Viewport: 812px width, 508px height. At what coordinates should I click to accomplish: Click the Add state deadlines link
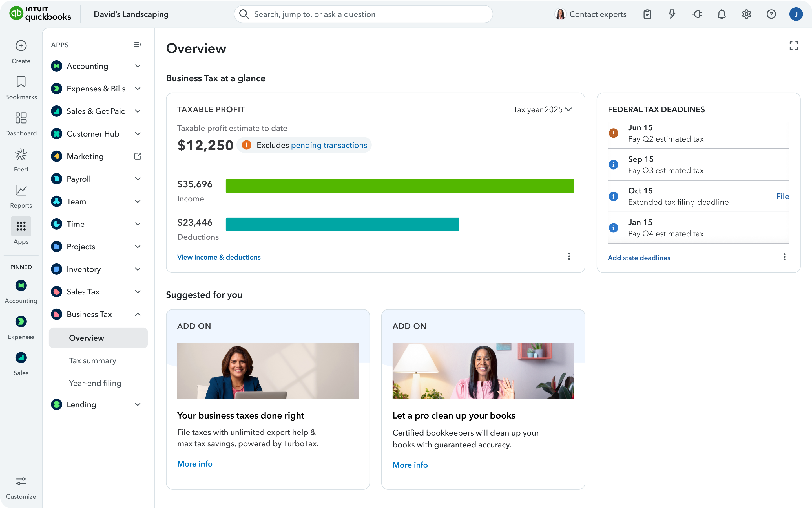pyautogui.click(x=638, y=258)
